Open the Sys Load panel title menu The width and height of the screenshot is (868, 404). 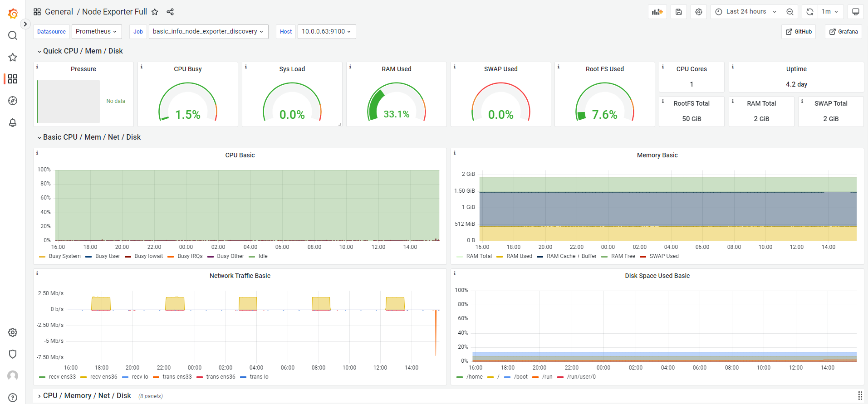click(x=292, y=69)
